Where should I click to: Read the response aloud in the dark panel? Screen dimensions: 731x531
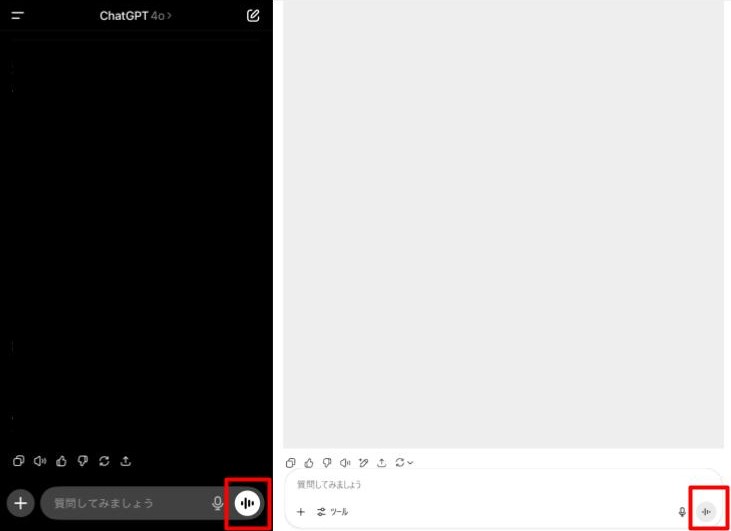pos(40,461)
